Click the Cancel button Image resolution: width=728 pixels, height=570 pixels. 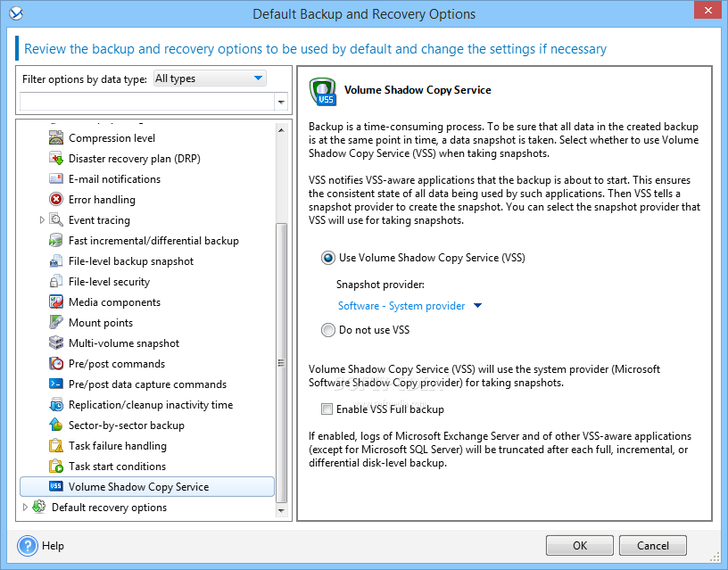(x=653, y=545)
